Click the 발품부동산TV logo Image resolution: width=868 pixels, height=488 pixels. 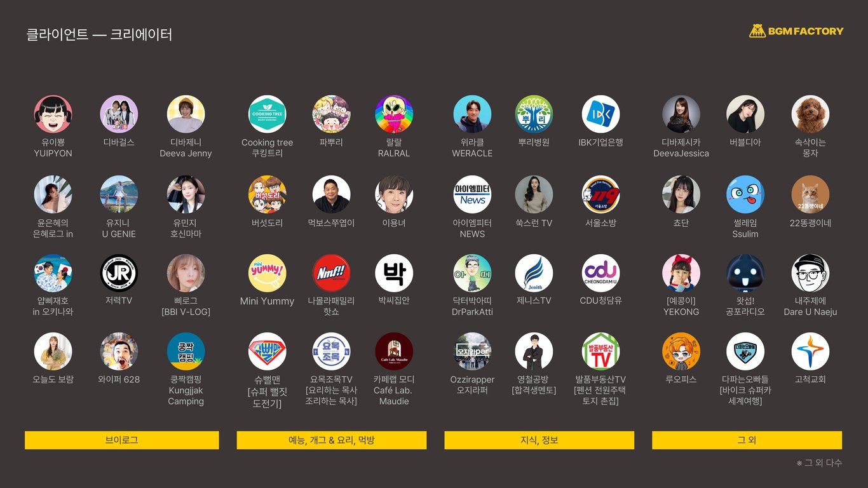pyautogui.click(x=600, y=351)
